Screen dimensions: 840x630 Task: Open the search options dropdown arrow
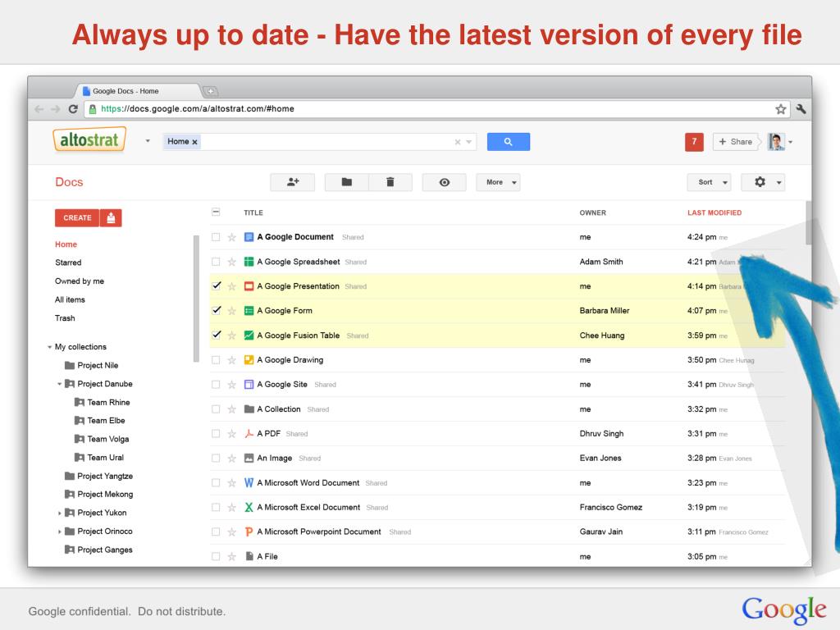pyautogui.click(x=468, y=142)
